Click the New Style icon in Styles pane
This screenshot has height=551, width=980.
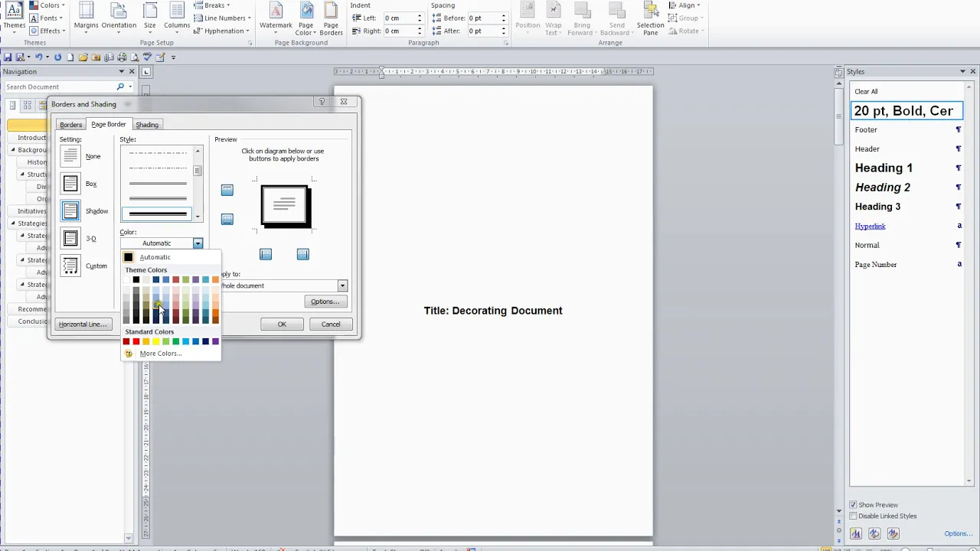click(856, 533)
